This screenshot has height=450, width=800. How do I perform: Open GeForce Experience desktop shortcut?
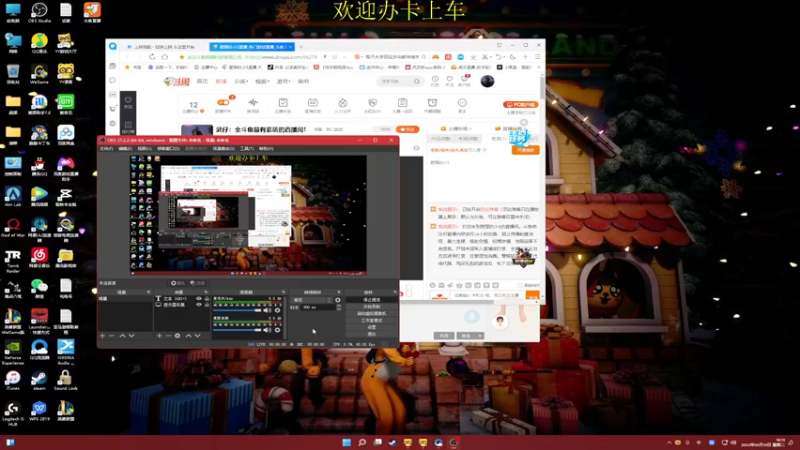click(13, 352)
